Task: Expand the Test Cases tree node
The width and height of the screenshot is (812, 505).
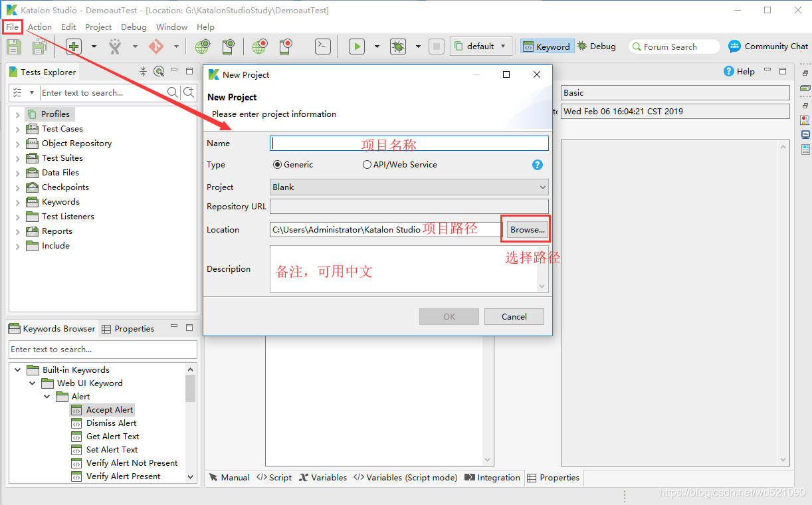Action: coord(17,129)
